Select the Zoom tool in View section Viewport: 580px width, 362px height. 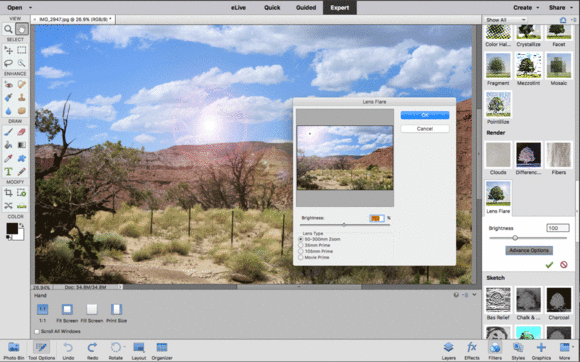pos(8,29)
